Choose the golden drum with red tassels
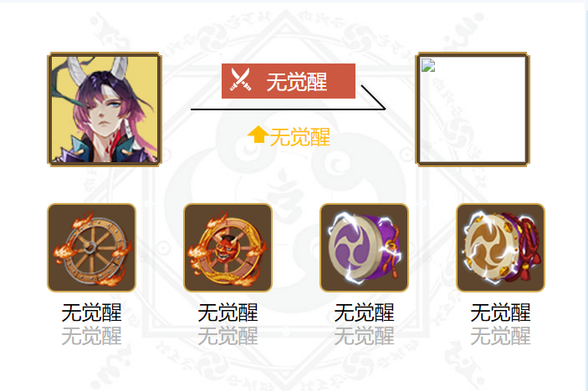The height and width of the screenshot is (391, 588). tap(500, 247)
